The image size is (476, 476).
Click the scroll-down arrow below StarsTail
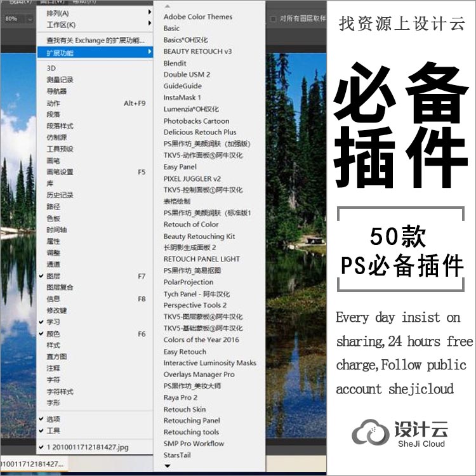tap(168, 466)
